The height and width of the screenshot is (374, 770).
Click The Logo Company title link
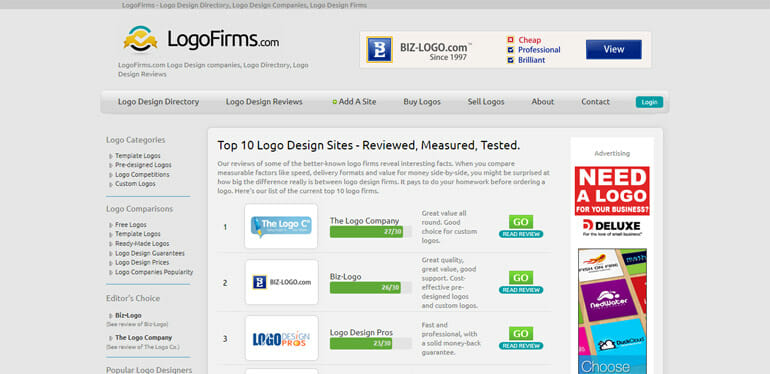[364, 221]
